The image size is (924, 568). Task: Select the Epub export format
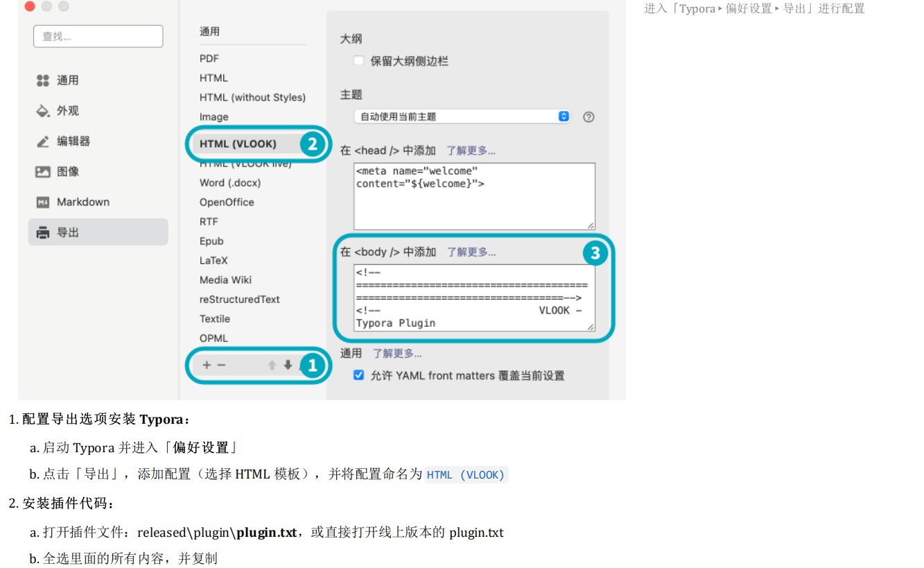211,241
